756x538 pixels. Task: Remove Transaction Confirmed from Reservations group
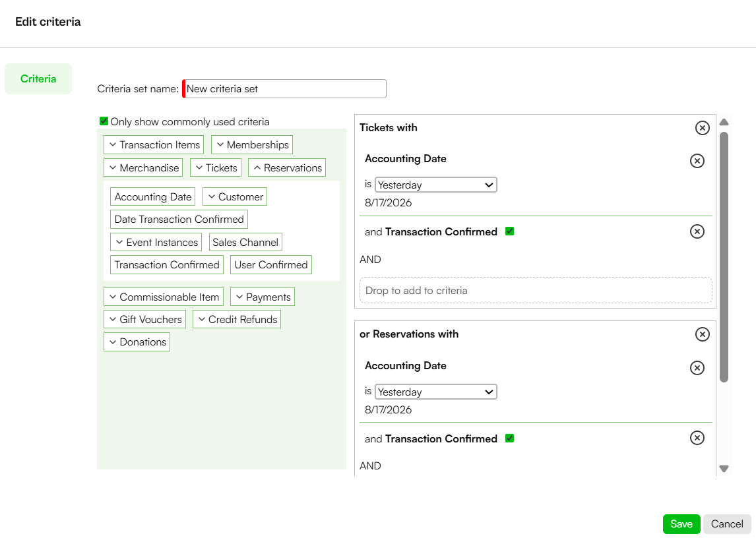pos(697,438)
